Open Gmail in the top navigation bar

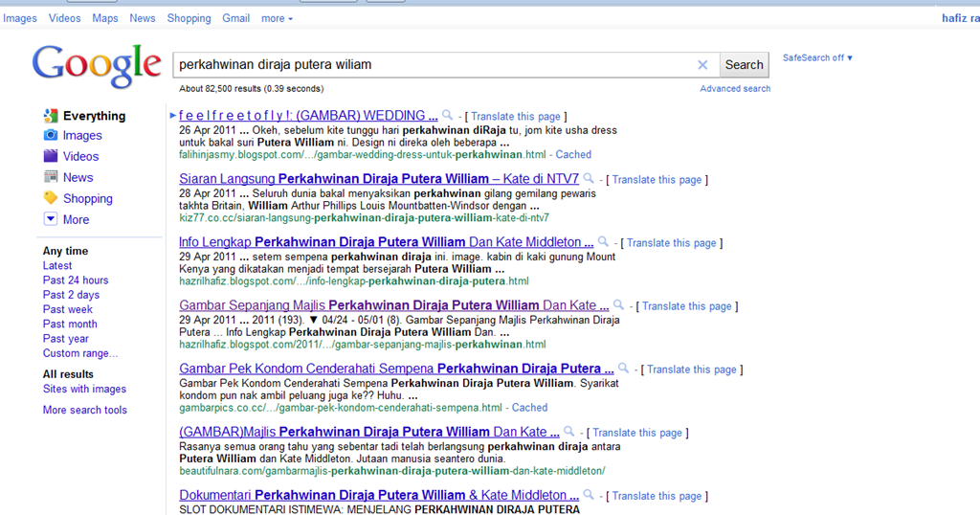(236, 19)
